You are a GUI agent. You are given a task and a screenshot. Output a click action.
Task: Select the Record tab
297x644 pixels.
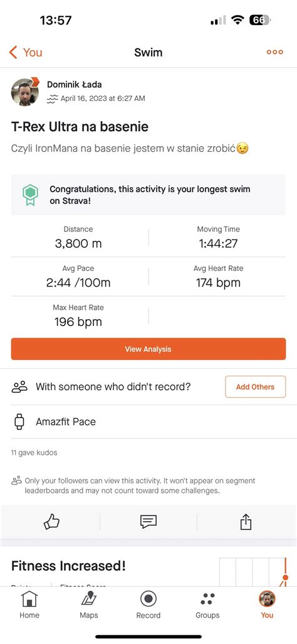coord(148,605)
